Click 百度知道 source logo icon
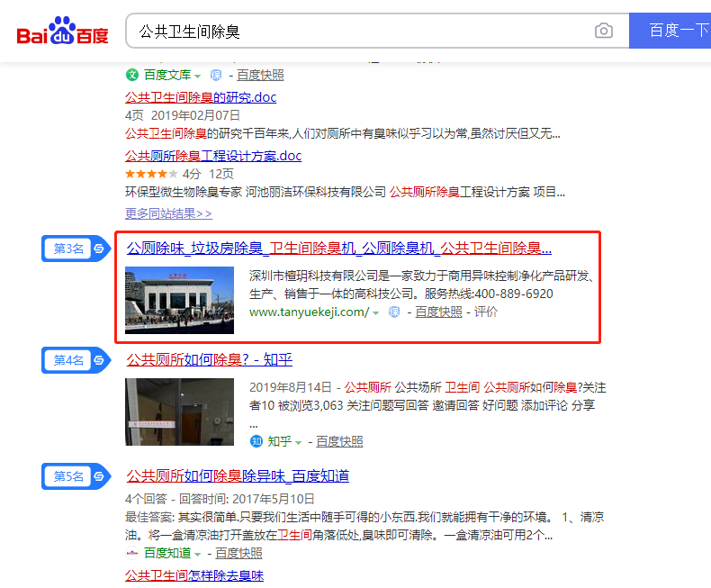The width and height of the screenshot is (711, 588). pos(132,553)
